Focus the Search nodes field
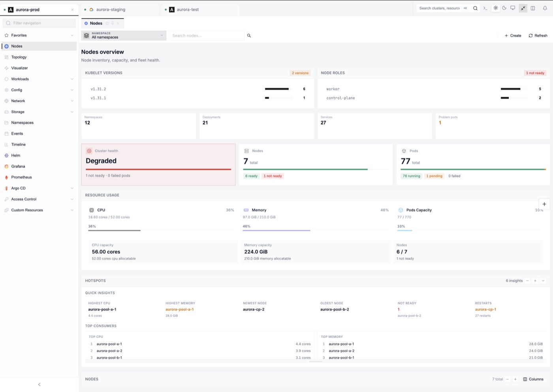Screen dimensions: 553x392 tap(207, 36)
